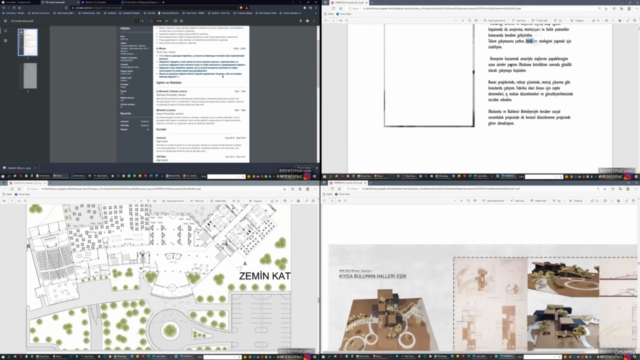Click the taskbar search box below the Chrome window
The width and height of the screenshot is (640, 360).
pos(226,176)
